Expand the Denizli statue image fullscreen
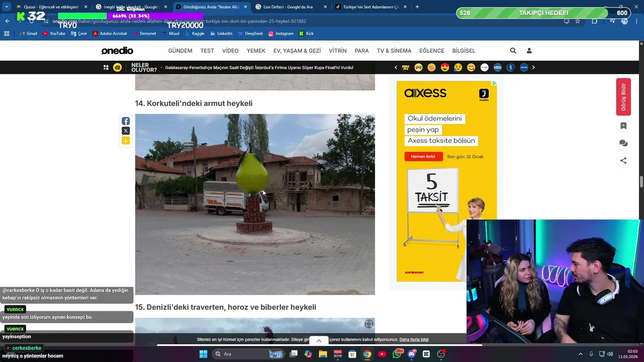 369,324
